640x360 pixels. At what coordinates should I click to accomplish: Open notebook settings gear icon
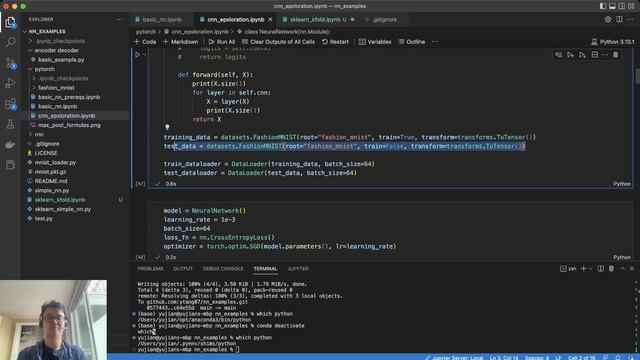tap(608, 19)
